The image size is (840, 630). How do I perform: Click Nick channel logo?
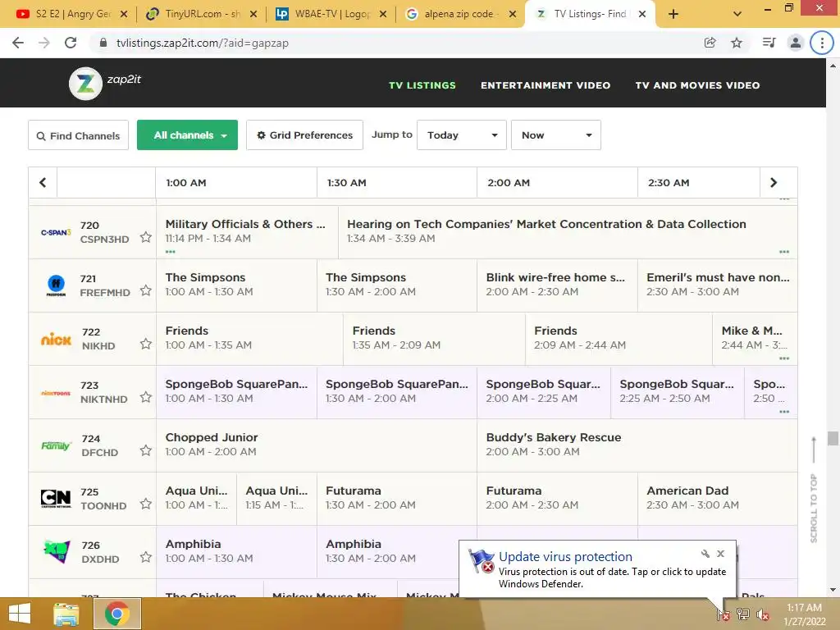(56, 339)
